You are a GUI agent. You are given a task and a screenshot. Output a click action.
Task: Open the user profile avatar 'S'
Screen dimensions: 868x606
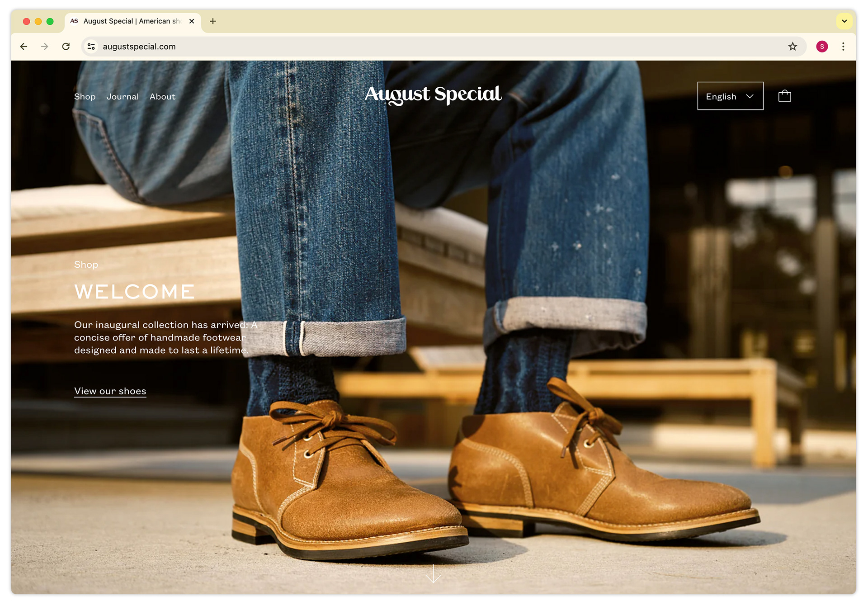click(822, 47)
